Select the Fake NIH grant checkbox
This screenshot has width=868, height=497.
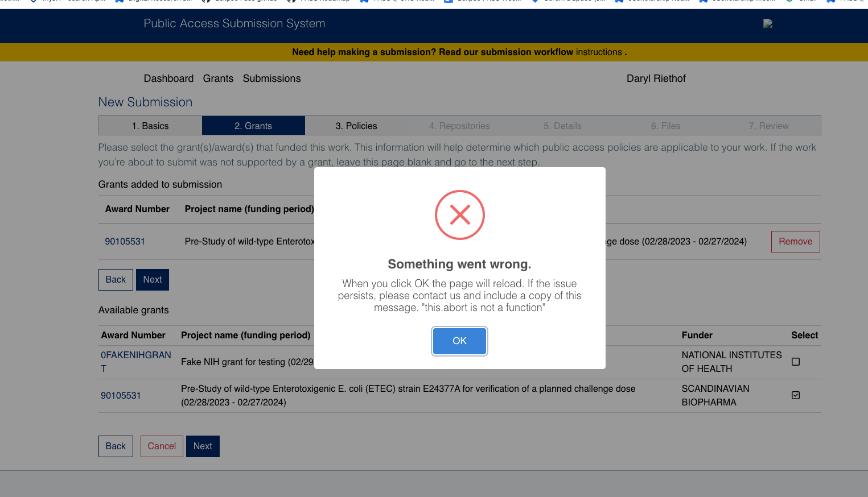coord(795,361)
